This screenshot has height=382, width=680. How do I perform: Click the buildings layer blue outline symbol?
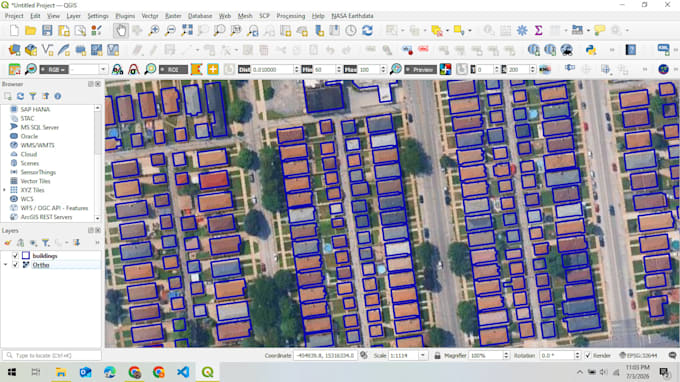[26, 256]
